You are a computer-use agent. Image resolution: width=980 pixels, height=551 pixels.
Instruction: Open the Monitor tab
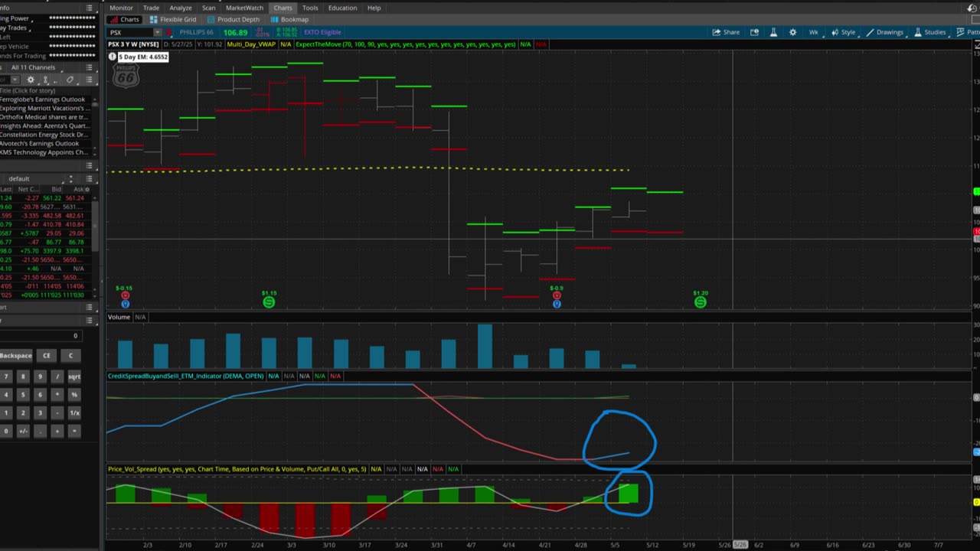tap(121, 8)
